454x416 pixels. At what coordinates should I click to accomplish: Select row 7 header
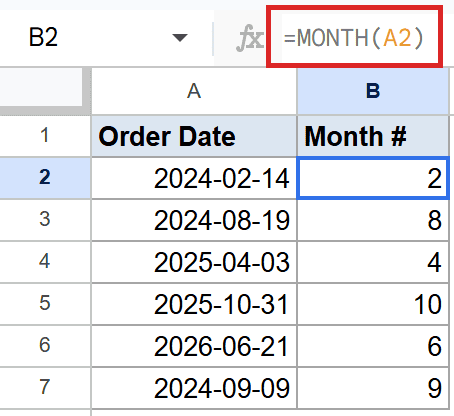pos(45,388)
